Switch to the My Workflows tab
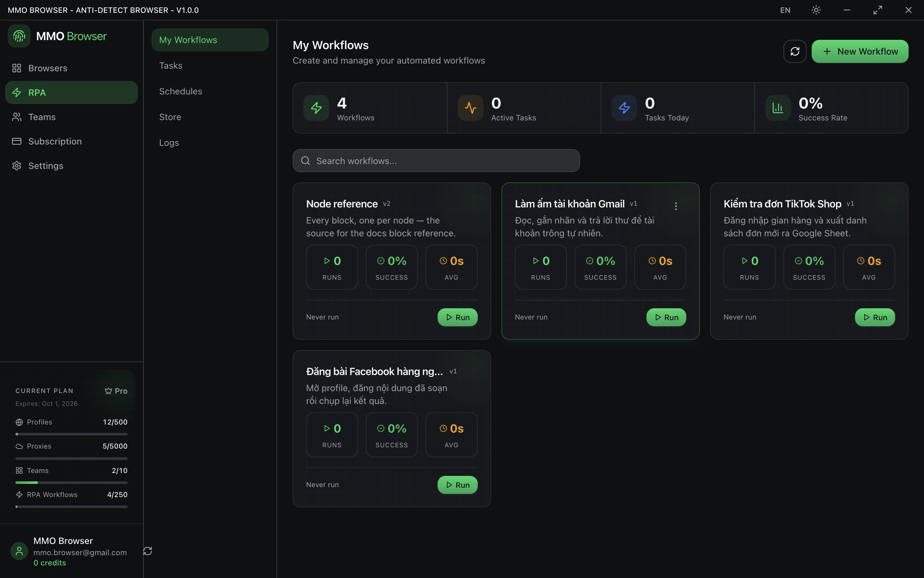This screenshot has height=578, width=924. [210, 40]
